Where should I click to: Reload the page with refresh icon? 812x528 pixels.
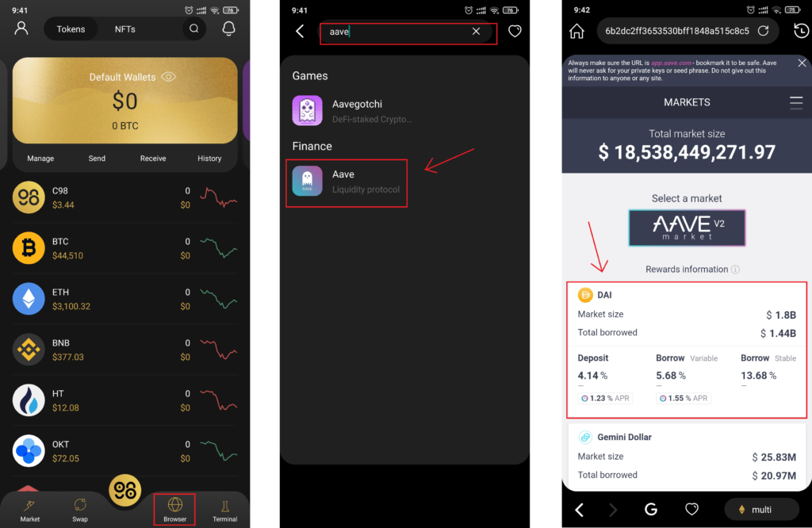coord(764,31)
